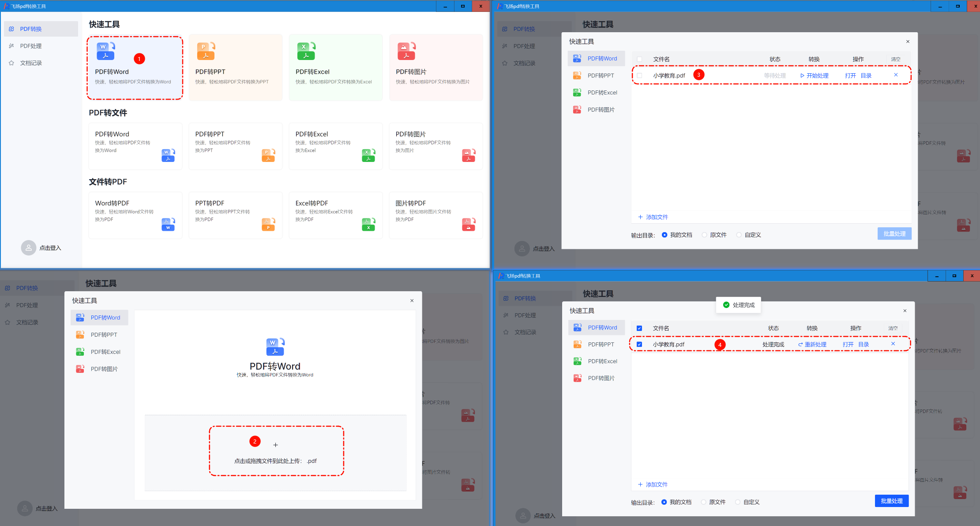Click 清空 in bottom-right dialog header
This screenshot has height=526, width=980.
click(893, 328)
